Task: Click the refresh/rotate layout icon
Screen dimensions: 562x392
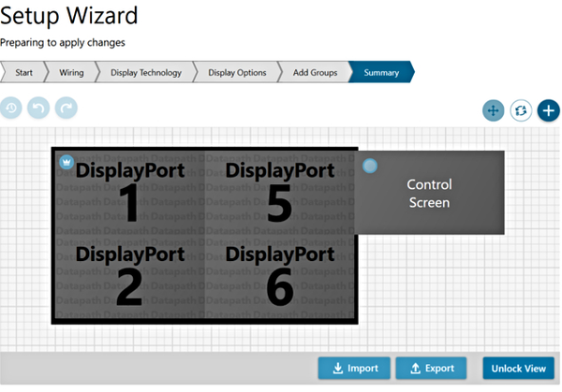Action: [x=521, y=110]
